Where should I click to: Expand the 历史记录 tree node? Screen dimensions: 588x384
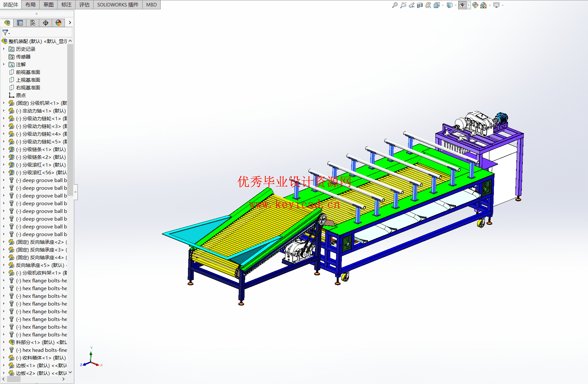[4, 49]
